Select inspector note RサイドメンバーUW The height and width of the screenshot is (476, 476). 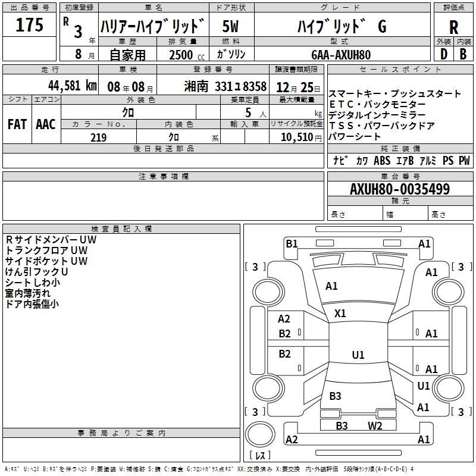click(51, 240)
